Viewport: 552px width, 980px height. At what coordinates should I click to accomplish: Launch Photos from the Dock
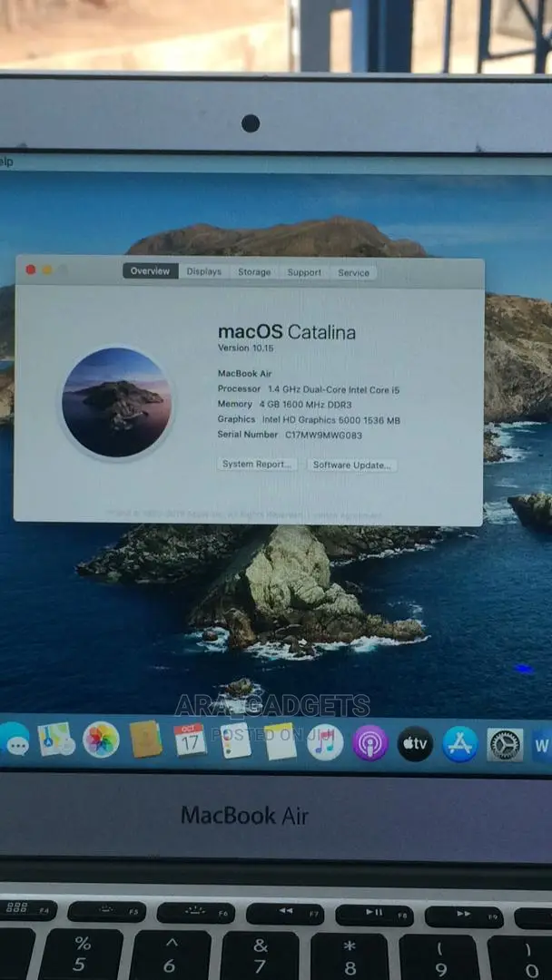coord(101,740)
